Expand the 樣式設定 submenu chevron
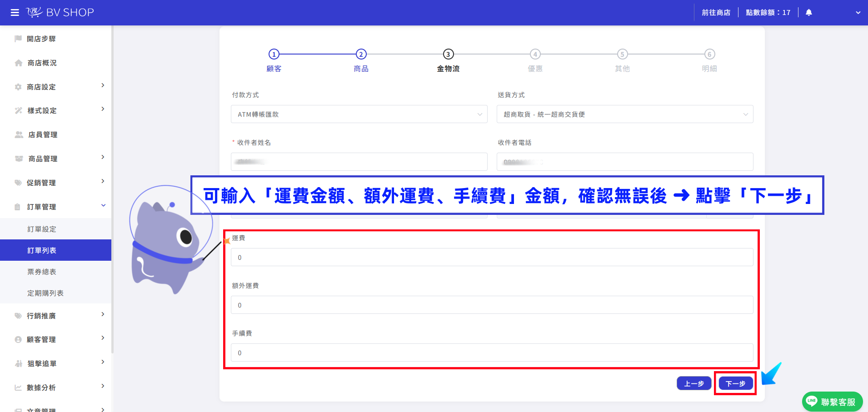 click(x=103, y=109)
